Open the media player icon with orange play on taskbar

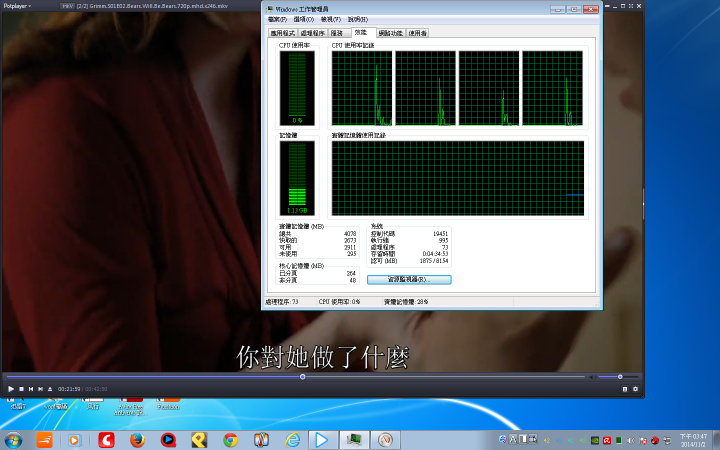tap(74, 440)
